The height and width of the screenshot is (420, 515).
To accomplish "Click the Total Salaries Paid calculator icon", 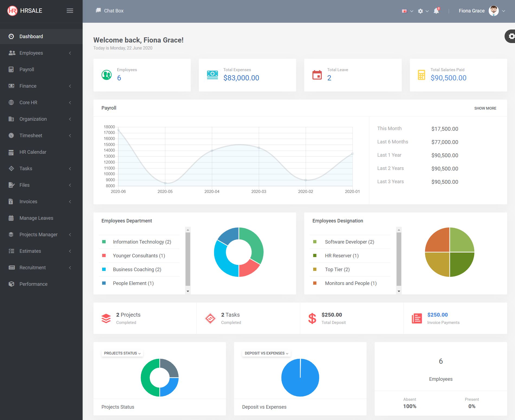I will pos(421,75).
